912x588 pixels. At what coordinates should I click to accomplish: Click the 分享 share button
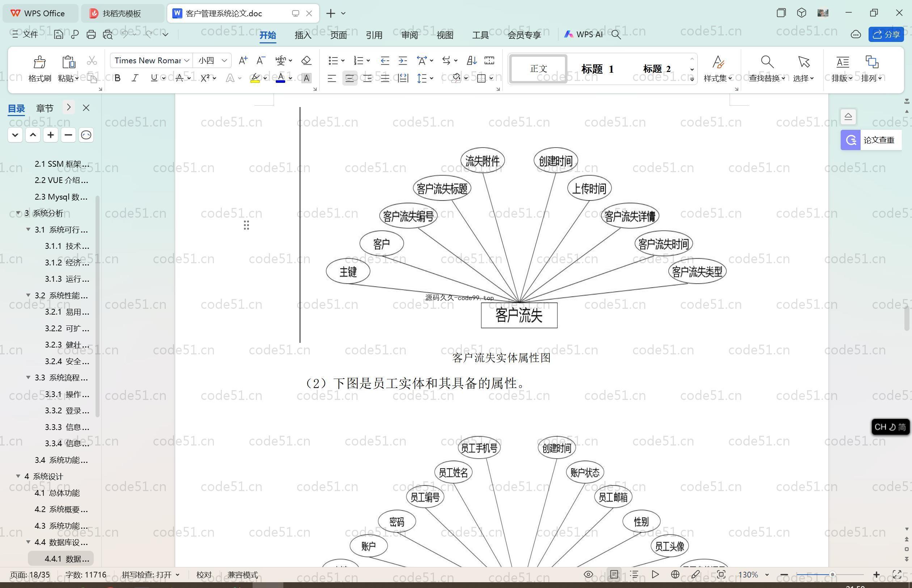(x=886, y=34)
